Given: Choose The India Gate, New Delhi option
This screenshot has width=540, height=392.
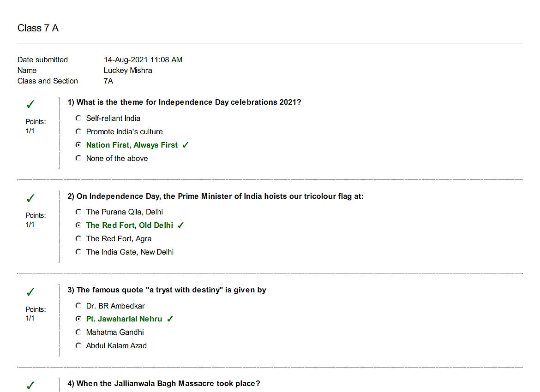Looking at the screenshot, I should (78, 252).
